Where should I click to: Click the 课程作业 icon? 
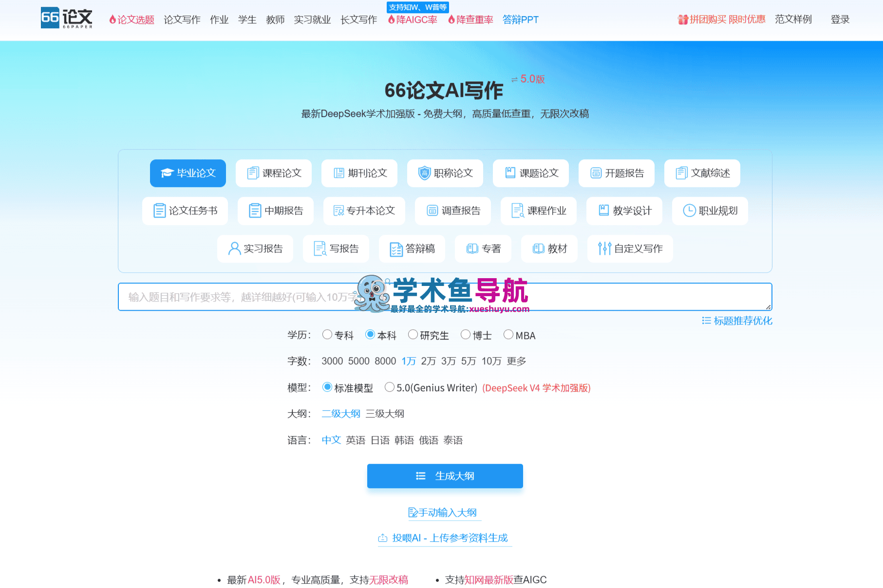pyautogui.click(x=518, y=210)
